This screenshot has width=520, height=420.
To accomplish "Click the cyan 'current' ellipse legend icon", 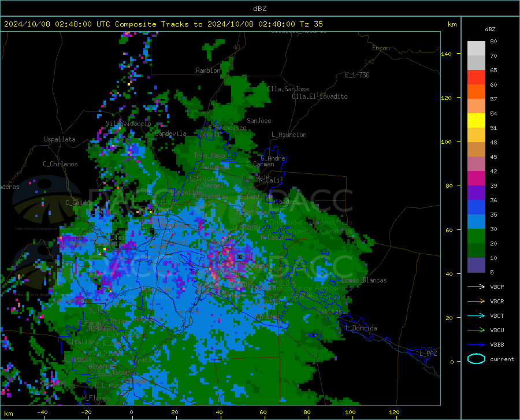I will click(476, 359).
